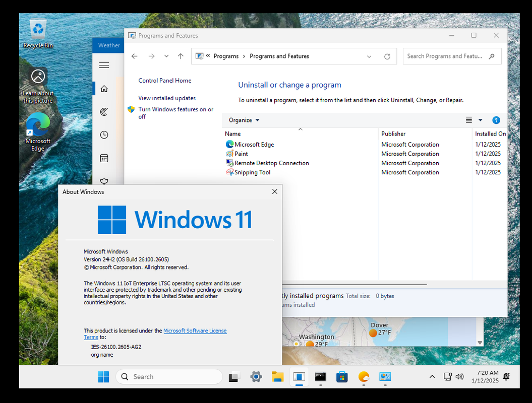Screen dimensions: 532x403
Task: Open the terminal icon in taskbar
Action: coord(320,377)
